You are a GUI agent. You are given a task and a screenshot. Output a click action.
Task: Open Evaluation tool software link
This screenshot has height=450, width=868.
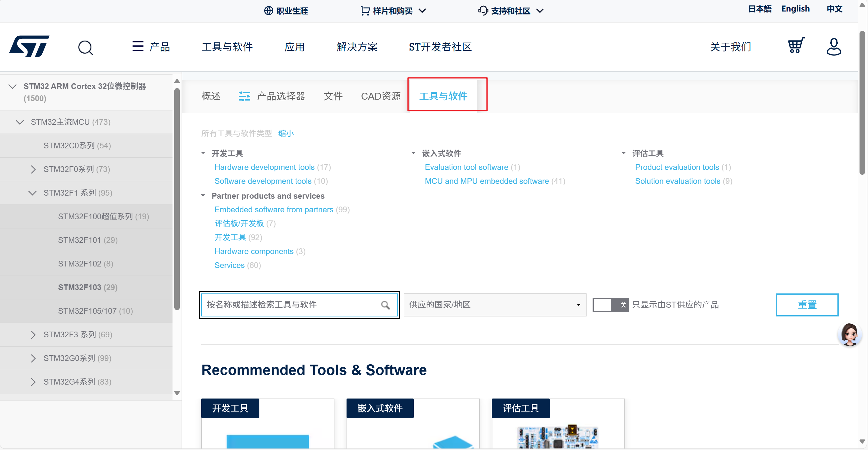(466, 167)
